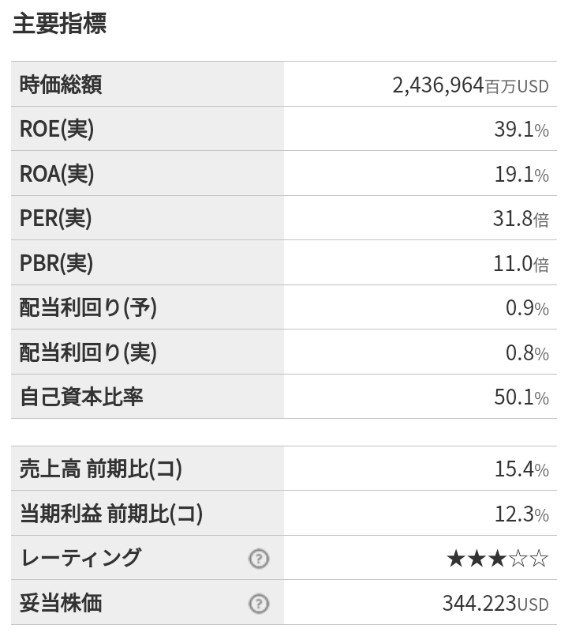Click the ROE value 39.1%
This screenshot has width=568, height=640.
pyautogui.click(x=521, y=129)
